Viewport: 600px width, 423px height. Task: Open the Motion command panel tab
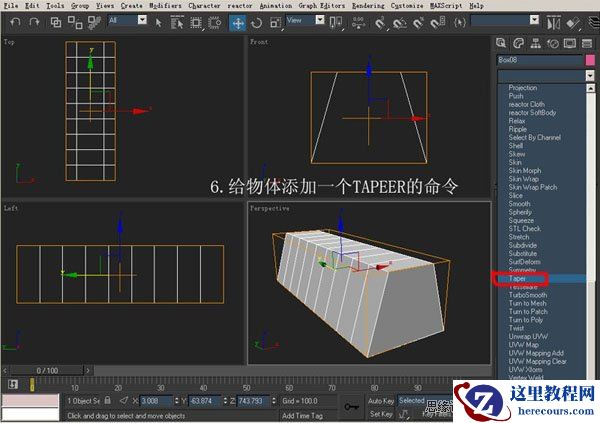click(x=553, y=43)
